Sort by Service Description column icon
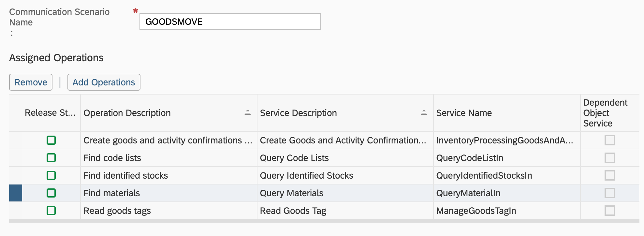 coord(424,113)
